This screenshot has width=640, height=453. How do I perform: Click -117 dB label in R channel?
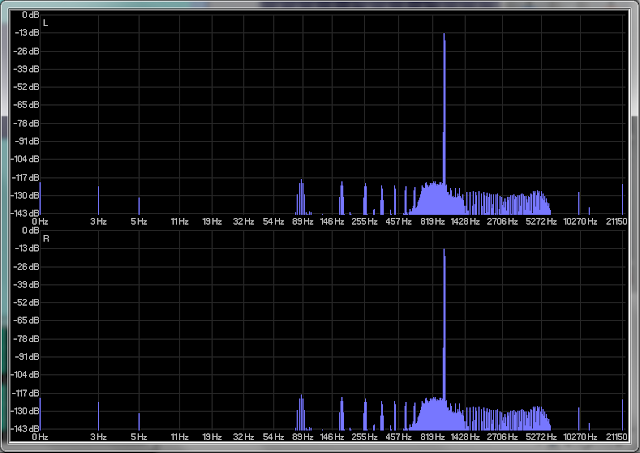(26, 393)
